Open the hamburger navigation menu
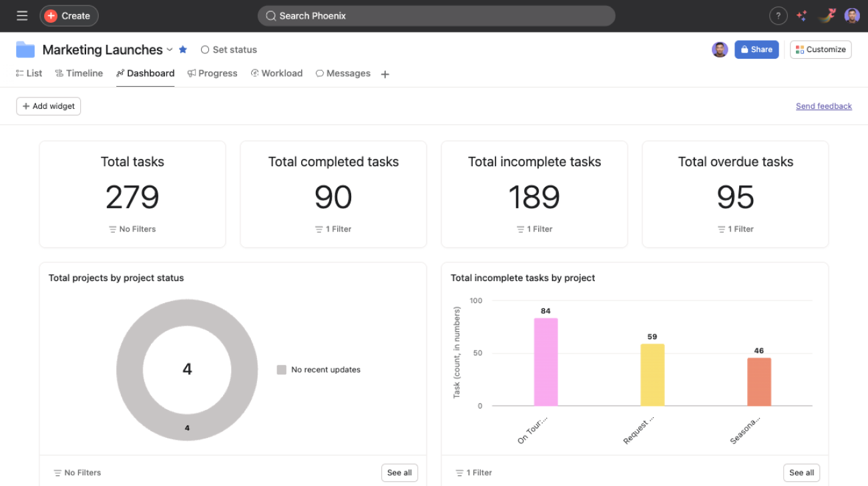 pos(22,15)
